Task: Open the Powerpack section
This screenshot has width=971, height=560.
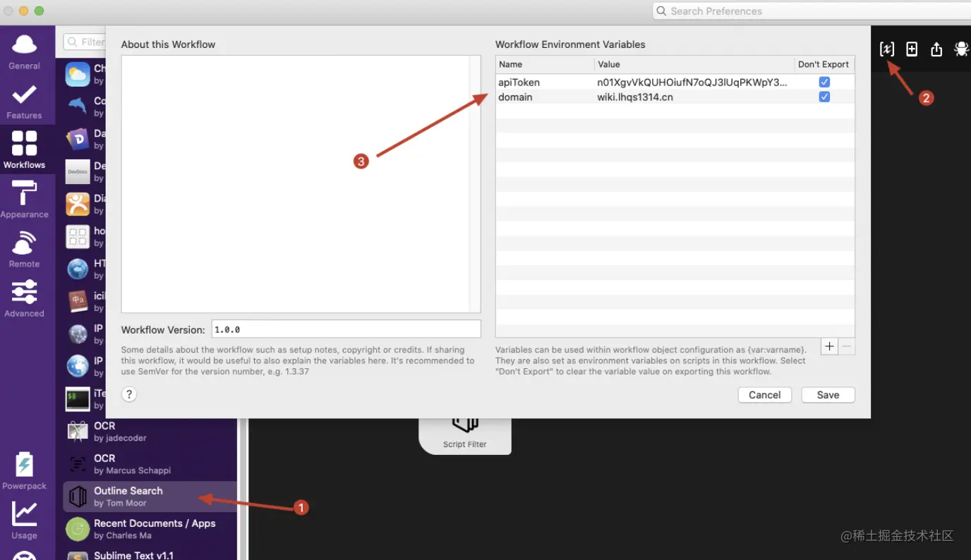Action: [24, 470]
